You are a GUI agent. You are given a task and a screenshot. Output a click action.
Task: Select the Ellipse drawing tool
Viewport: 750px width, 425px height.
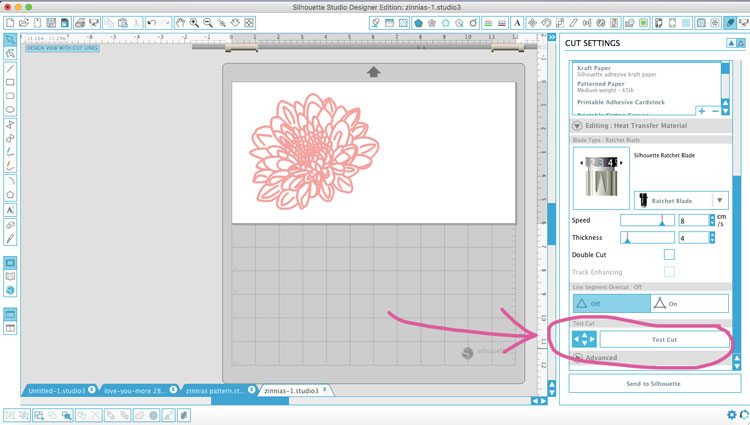pyautogui.click(x=10, y=110)
